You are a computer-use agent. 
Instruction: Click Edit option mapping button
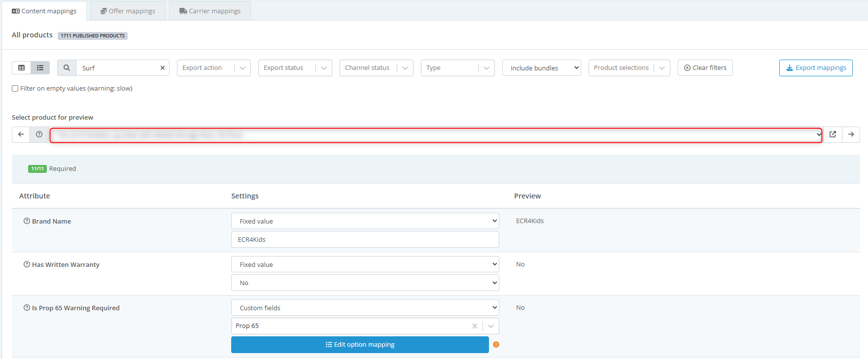point(360,345)
